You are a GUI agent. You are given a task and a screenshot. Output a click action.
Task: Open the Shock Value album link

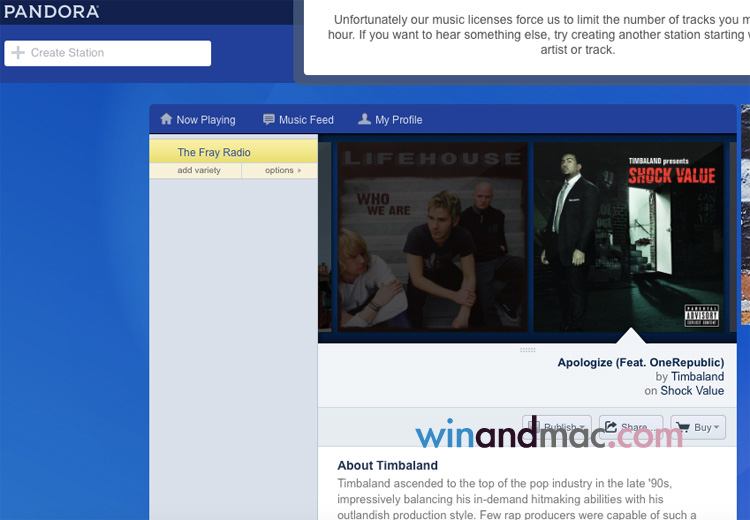tap(692, 391)
